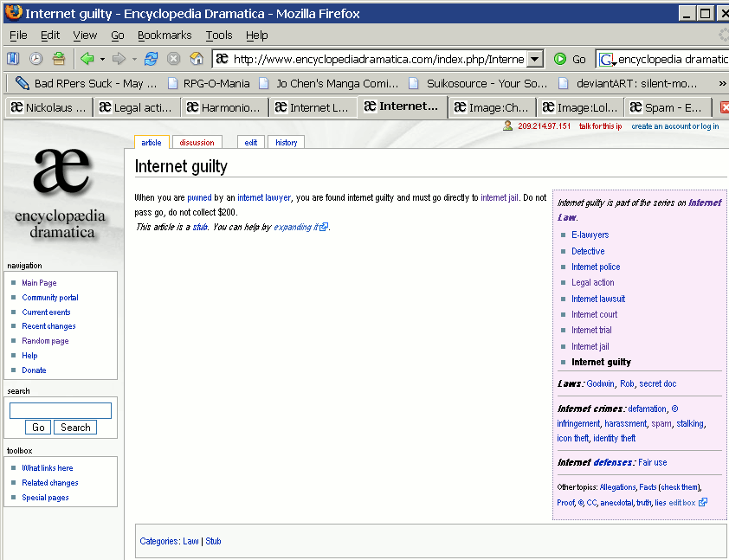Open the History clock icon
The width and height of the screenshot is (729, 560).
click(x=35, y=59)
